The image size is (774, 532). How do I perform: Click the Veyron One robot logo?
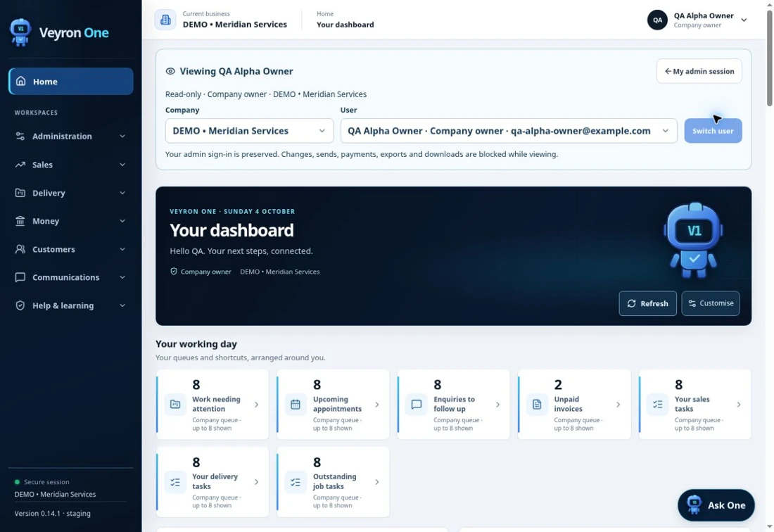pos(20,32)
